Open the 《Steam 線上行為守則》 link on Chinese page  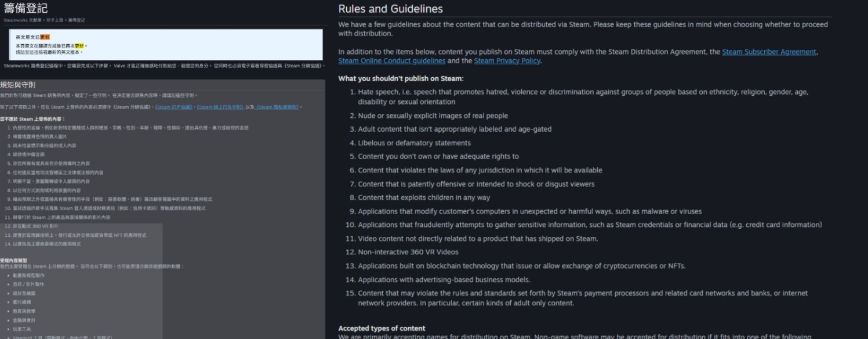pos(220,107)
